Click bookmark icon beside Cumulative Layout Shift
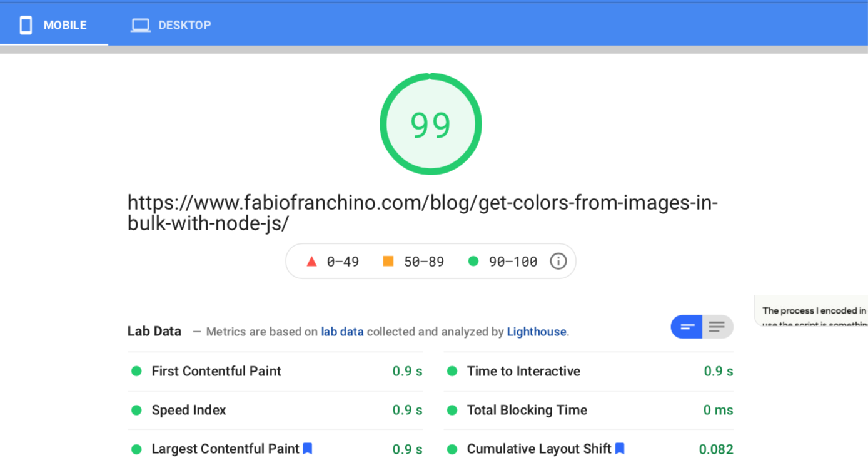This screenshot has height=475, width=868. tap(620, 448)
